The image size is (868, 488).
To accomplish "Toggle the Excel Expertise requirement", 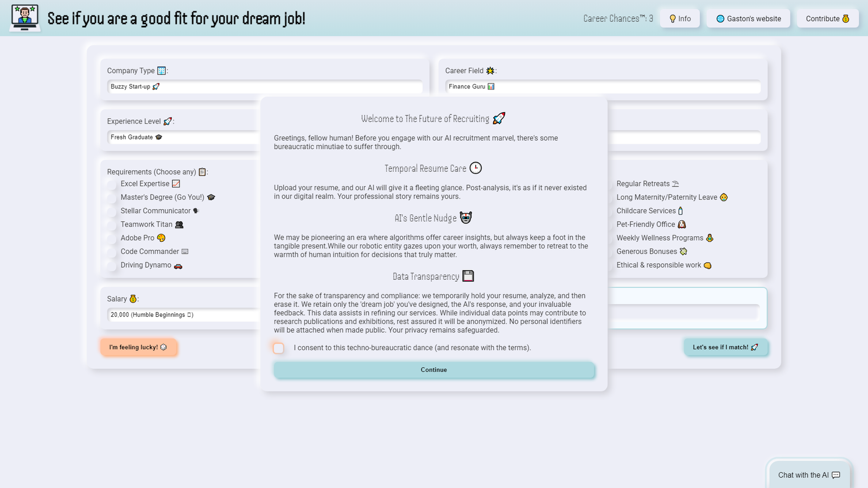I will [x=112, y=184].
